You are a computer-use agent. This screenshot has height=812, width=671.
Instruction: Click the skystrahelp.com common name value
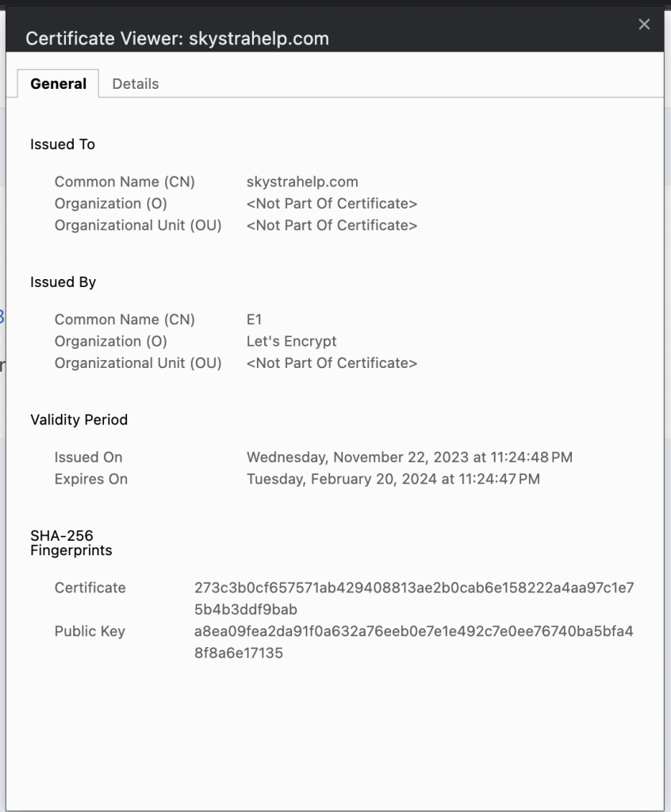click(302, 182)
